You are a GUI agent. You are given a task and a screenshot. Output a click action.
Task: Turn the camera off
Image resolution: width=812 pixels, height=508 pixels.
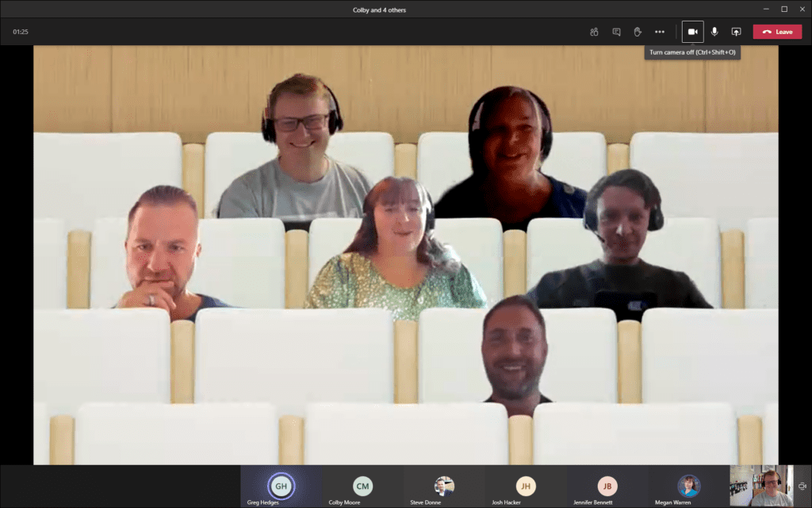[x=692, y=32]
